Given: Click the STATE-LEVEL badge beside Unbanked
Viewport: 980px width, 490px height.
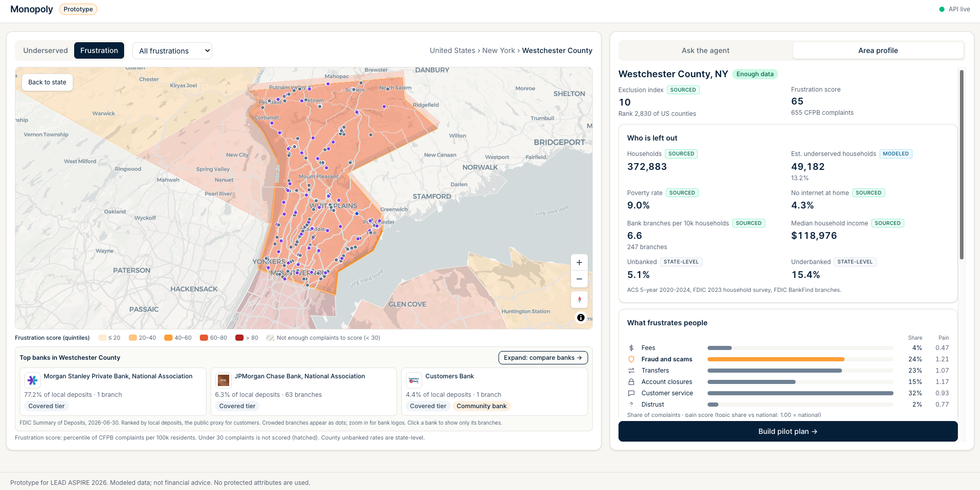Looking at the screenshot, I should click(681, 262).
